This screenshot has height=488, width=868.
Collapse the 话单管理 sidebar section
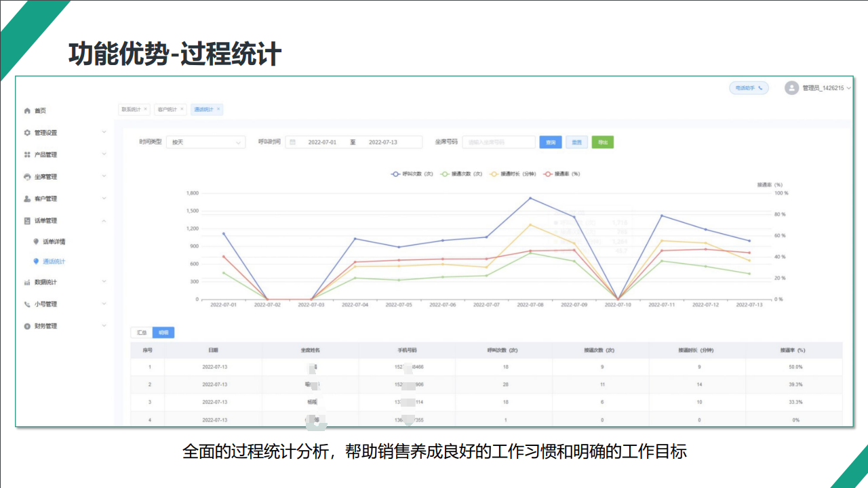click(x=104, y=220)
